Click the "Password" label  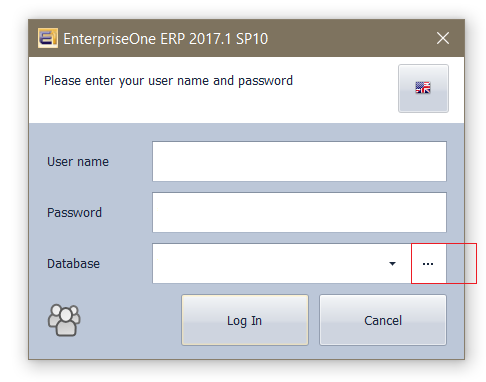[x=74, y=213]
